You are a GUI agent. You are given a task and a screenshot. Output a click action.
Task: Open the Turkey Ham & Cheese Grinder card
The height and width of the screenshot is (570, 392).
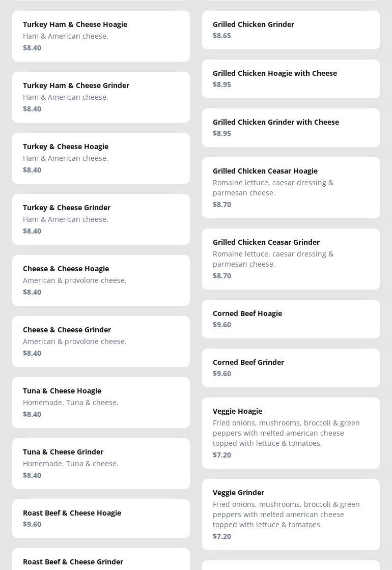(x=101, y=97)
